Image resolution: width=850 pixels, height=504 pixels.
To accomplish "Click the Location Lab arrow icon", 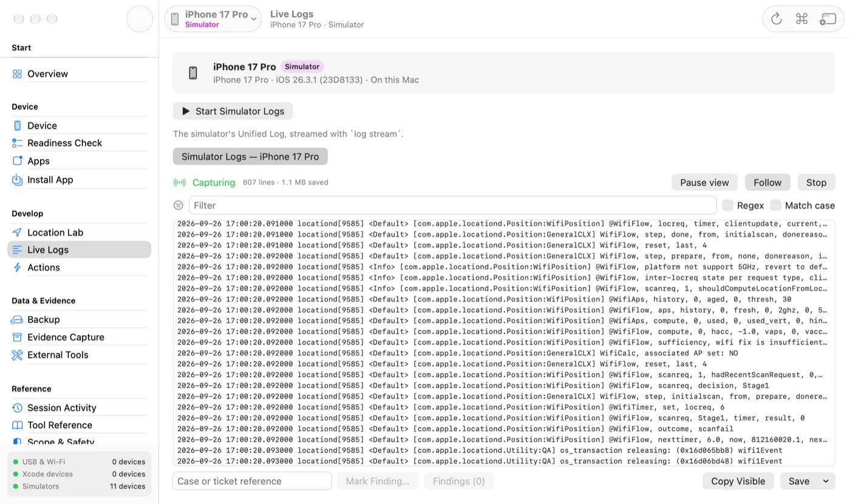I will tap(17, 233).
